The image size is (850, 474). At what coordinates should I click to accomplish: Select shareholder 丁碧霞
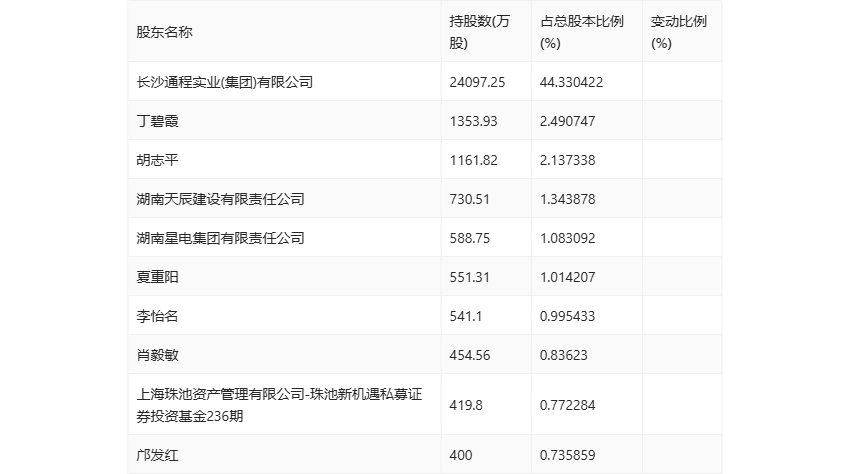click(157, 121)
